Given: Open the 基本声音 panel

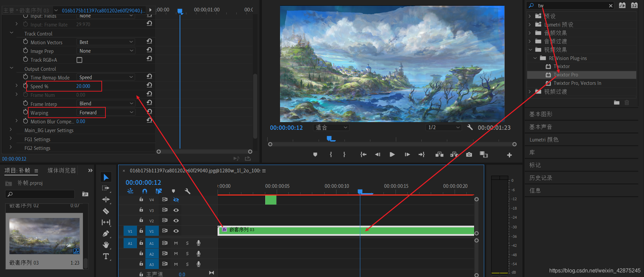Looking at the screenshot, I should click(x=541, y=127).
